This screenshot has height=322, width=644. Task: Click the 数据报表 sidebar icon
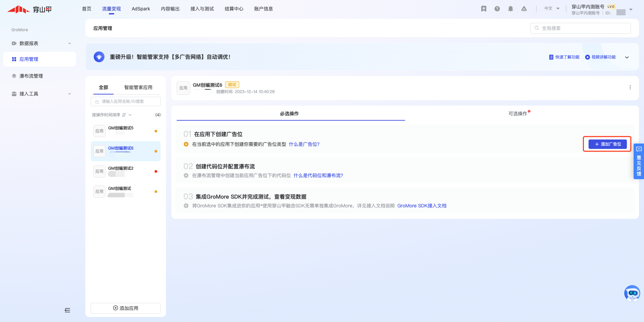click(x=14, y=43)
